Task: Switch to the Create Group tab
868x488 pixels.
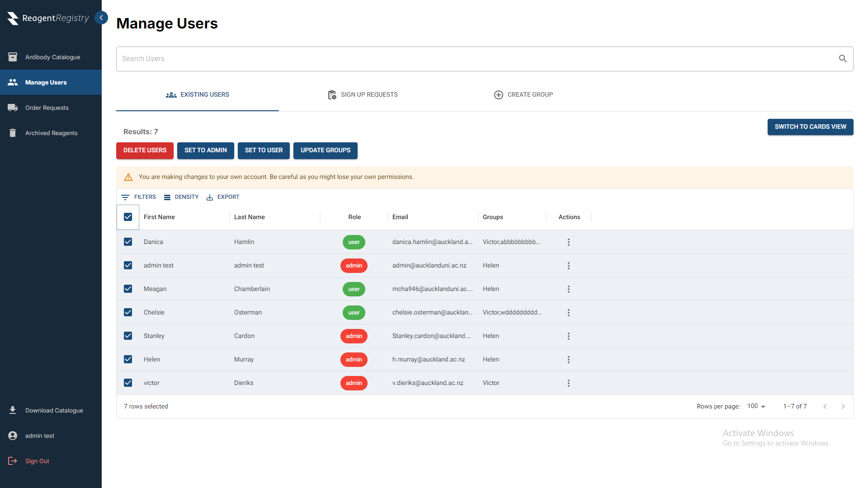Action: 523,95
